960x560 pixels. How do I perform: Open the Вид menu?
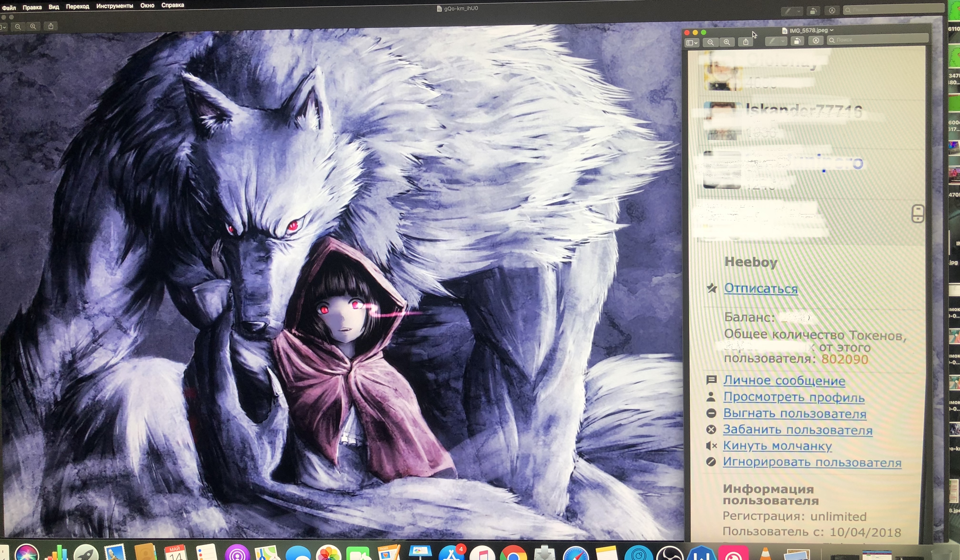coord(54,7)
